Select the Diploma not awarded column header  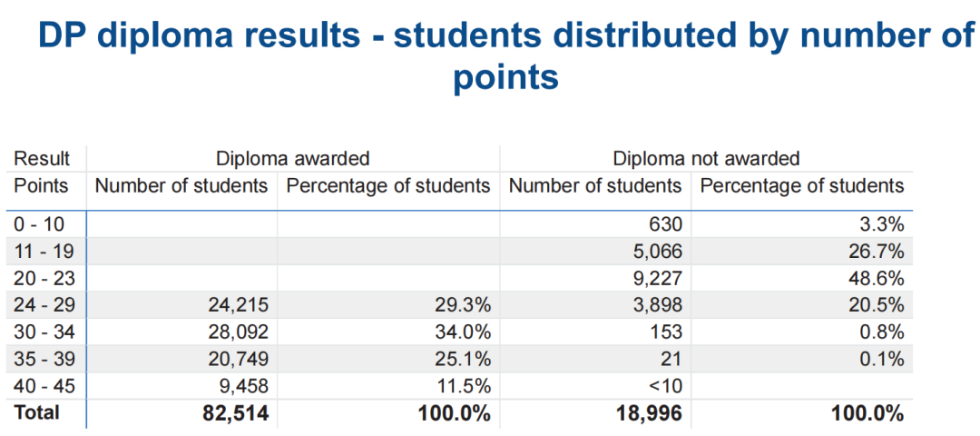tap(706, 158)
